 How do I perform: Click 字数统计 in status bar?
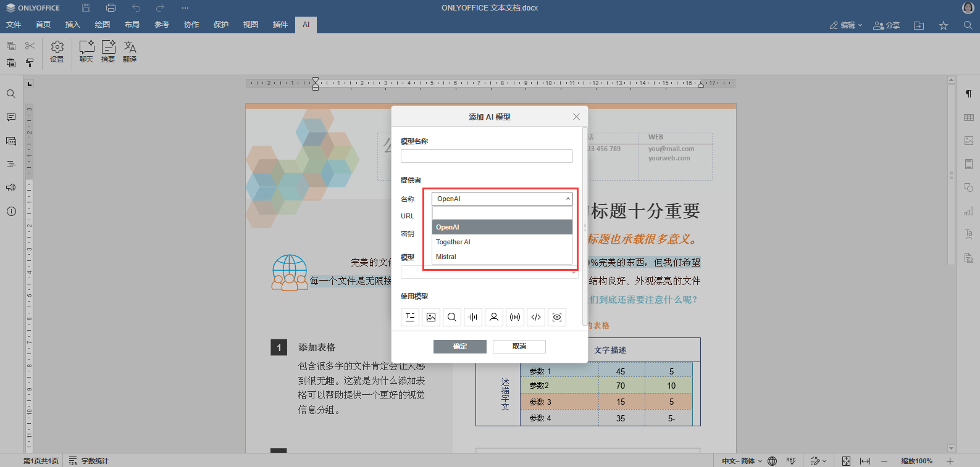point(89,461)
